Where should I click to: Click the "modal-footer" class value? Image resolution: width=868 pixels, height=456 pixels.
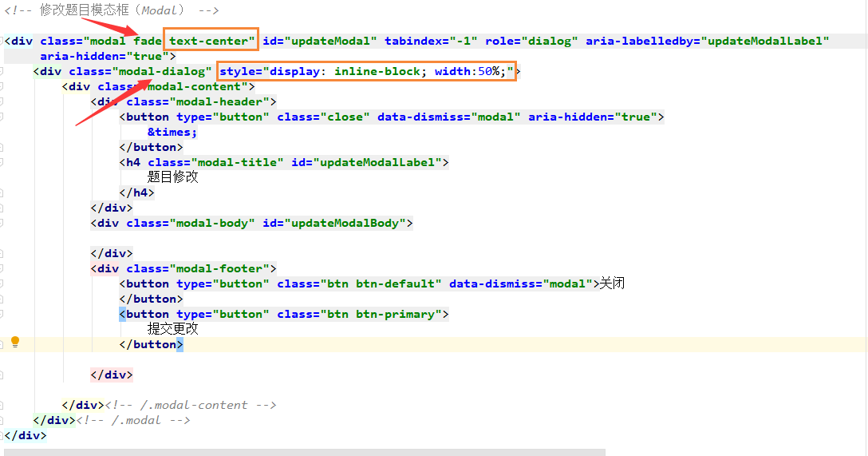[219, 268]
